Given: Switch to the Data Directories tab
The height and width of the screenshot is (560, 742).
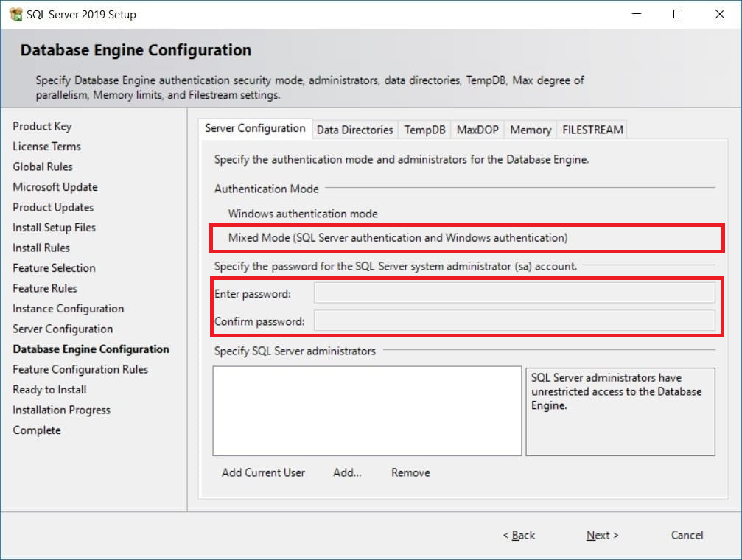Looking at the screenshot, I should 354,130.
